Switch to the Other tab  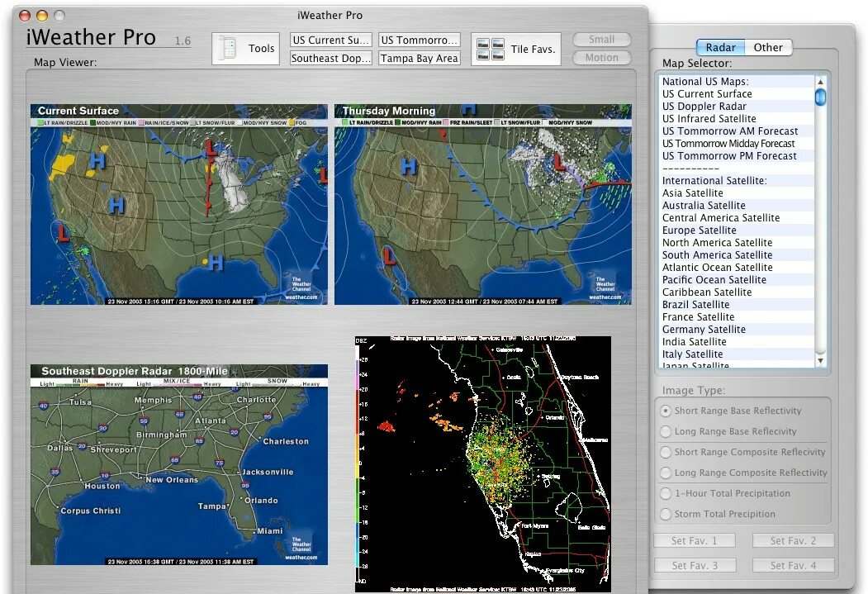point(768,47)
